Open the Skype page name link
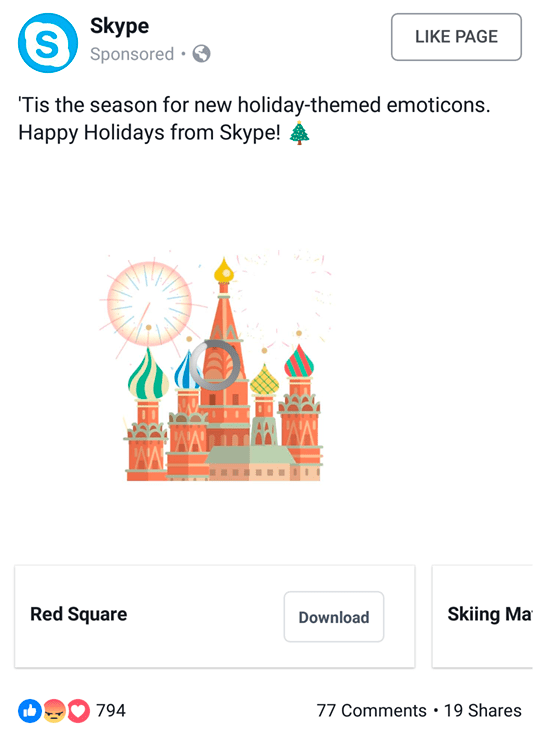The height and width of the screenshot is (729, 540). pyautogui.click(x=120, y=26)
